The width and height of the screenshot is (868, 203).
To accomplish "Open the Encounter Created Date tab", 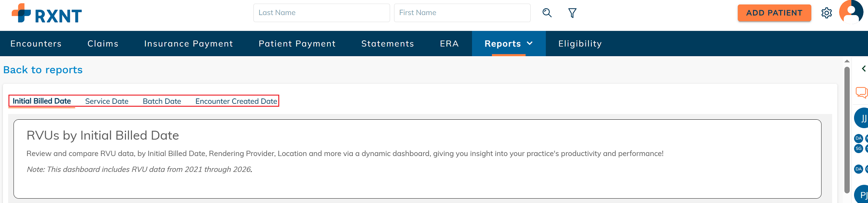I will pos(236,101).
